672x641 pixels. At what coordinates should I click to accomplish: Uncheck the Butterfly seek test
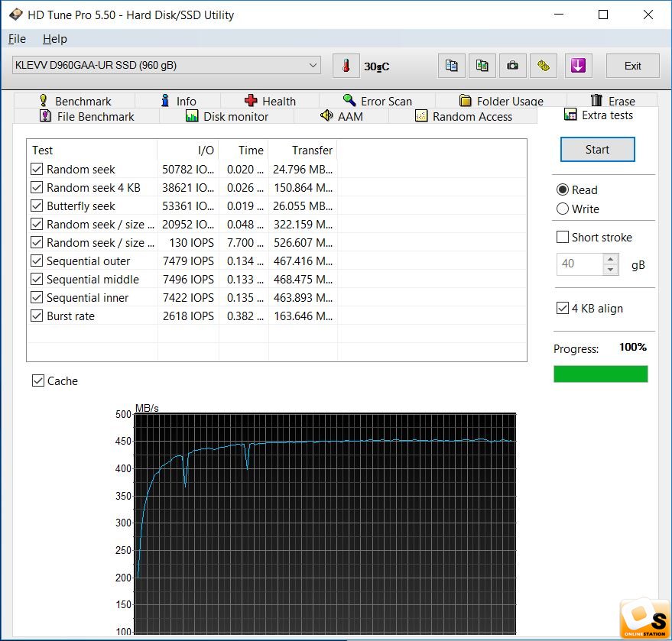point(37,206)
